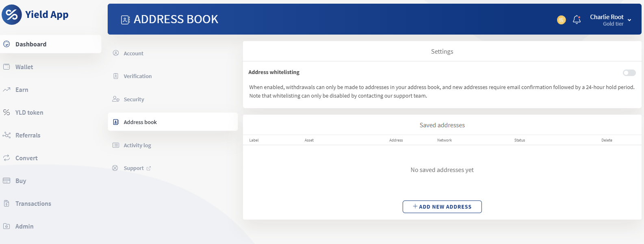Click the Earn trend arrow icon
The image size is (644, 244).
(x=7, y=89)
